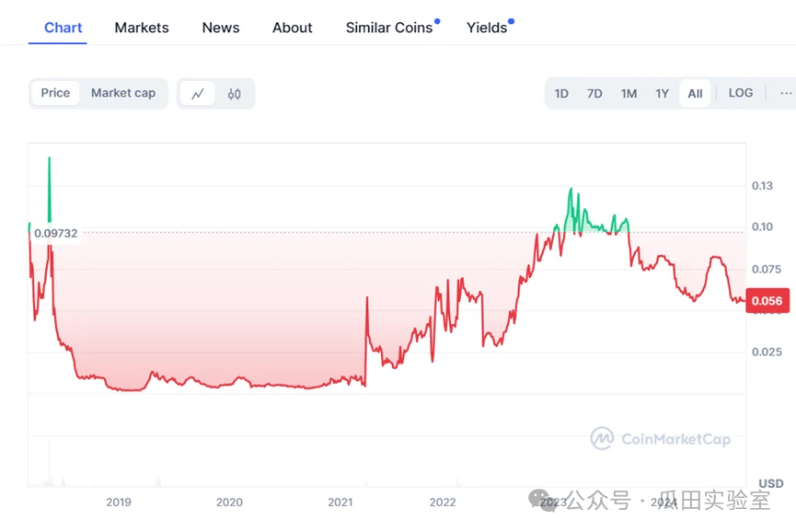Screen dimensions: 796x532
Task: Open the more options ellipsis menu
Action: [x=785, y=93]
